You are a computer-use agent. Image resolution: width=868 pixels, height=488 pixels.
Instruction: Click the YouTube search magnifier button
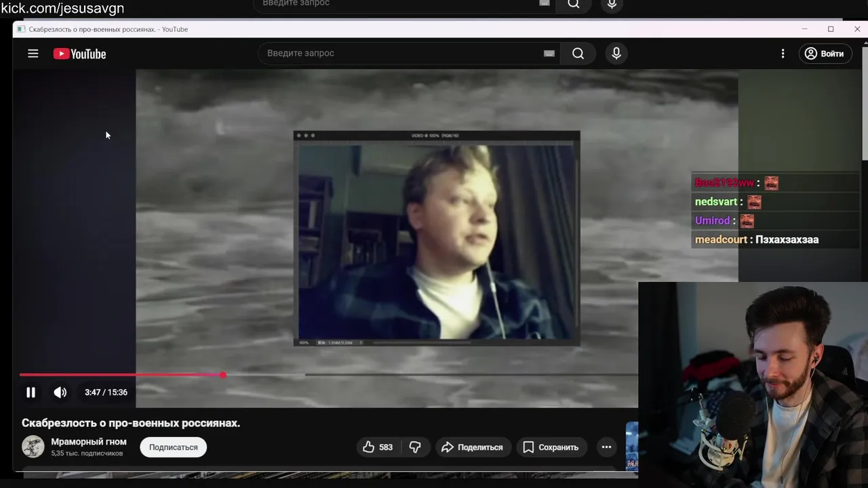pyautogui.click(x=578, y=54)
